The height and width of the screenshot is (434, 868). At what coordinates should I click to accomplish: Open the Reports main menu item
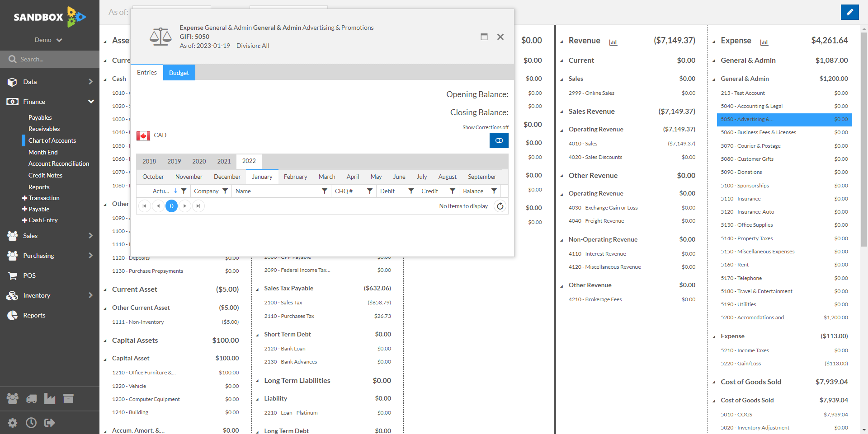(34, 315)
